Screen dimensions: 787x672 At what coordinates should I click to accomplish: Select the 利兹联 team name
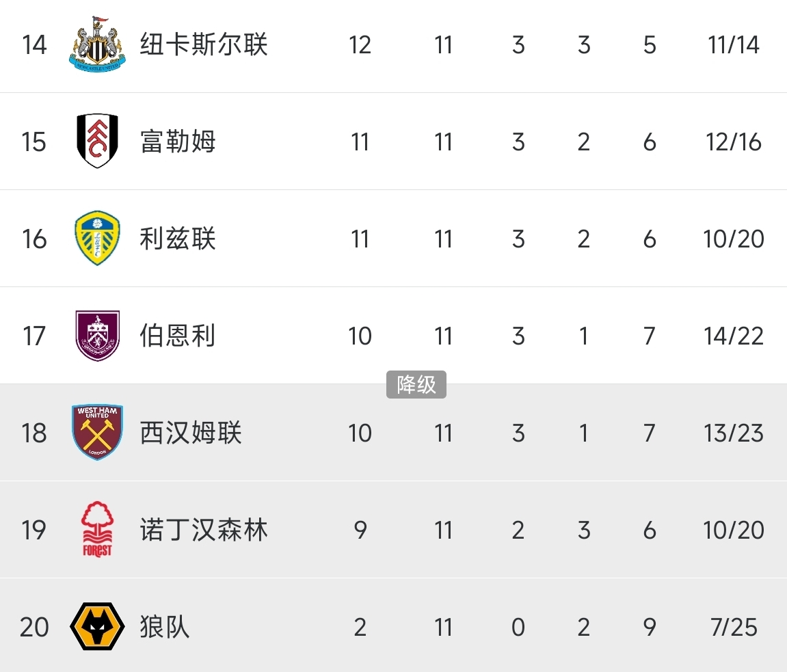pos(178,239)
